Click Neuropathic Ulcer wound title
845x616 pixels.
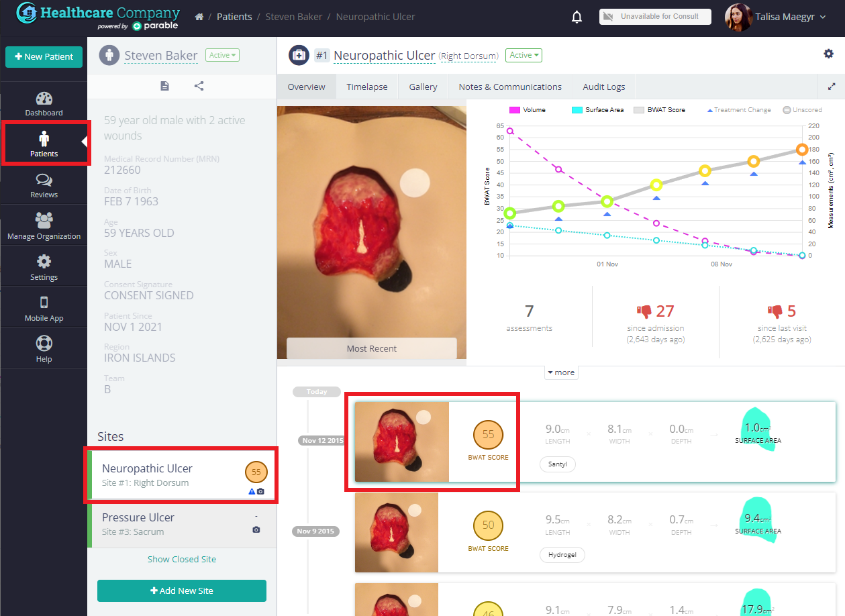385,55
